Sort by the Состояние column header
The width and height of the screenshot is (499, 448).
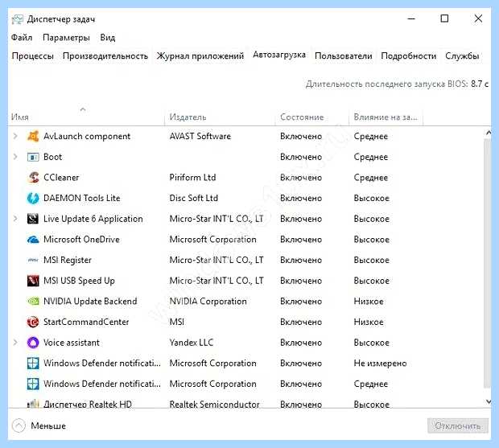coord(312,117)
